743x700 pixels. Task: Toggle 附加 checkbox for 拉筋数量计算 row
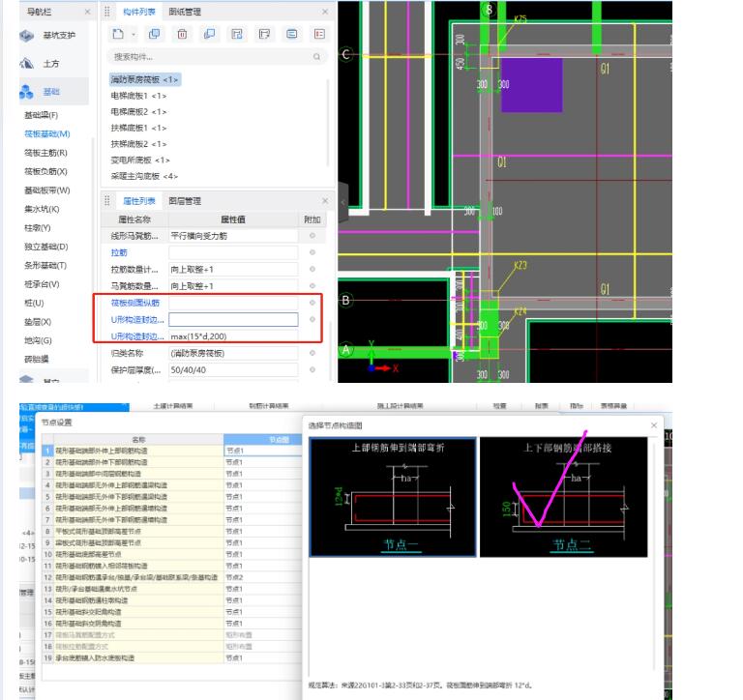(312, 269)
